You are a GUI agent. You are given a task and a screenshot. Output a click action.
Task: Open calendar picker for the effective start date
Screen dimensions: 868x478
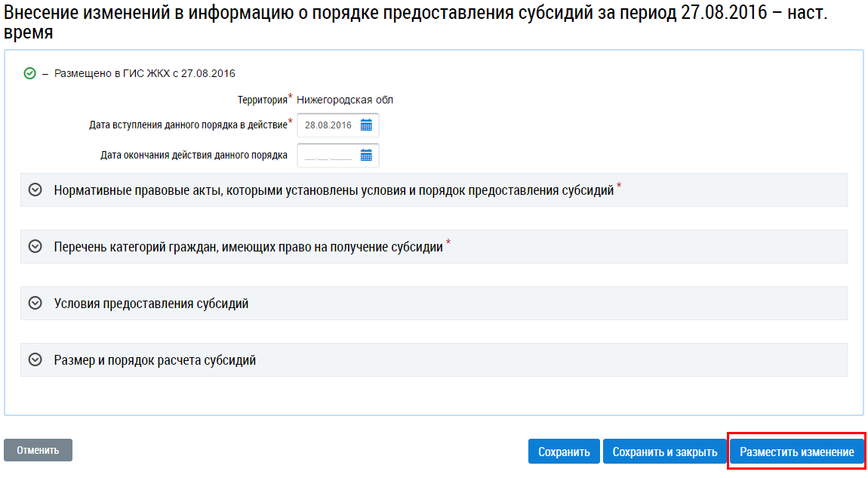coord(366,125)
